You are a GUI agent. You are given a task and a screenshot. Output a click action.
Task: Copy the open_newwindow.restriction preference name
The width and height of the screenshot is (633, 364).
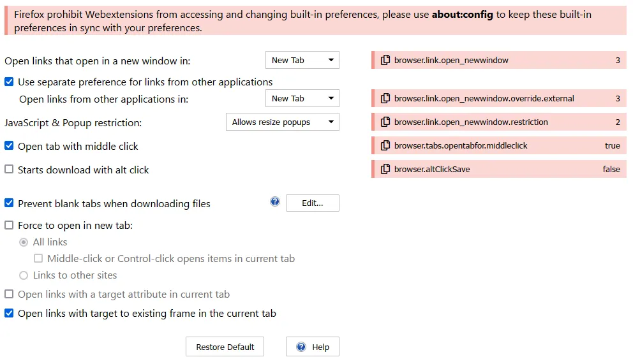(x=385, y=122)
